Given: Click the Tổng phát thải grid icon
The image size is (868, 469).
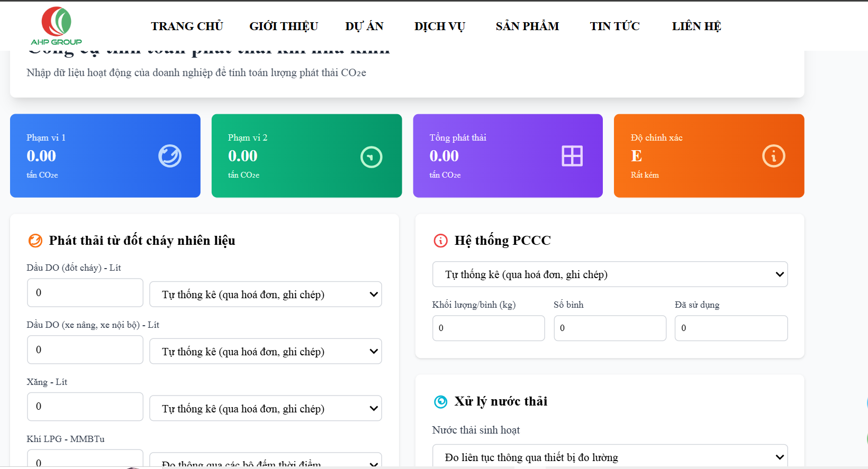Looking at the screenshot, I should point(572,156).
